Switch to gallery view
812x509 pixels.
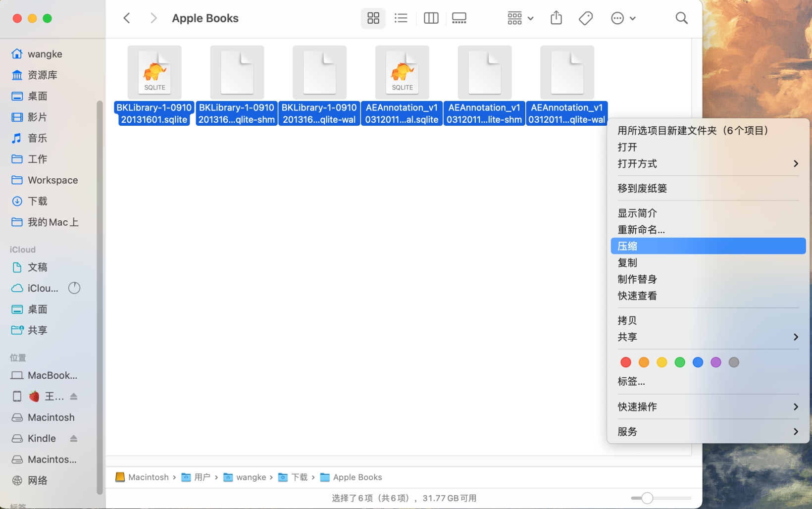click(x=459, y=18)
